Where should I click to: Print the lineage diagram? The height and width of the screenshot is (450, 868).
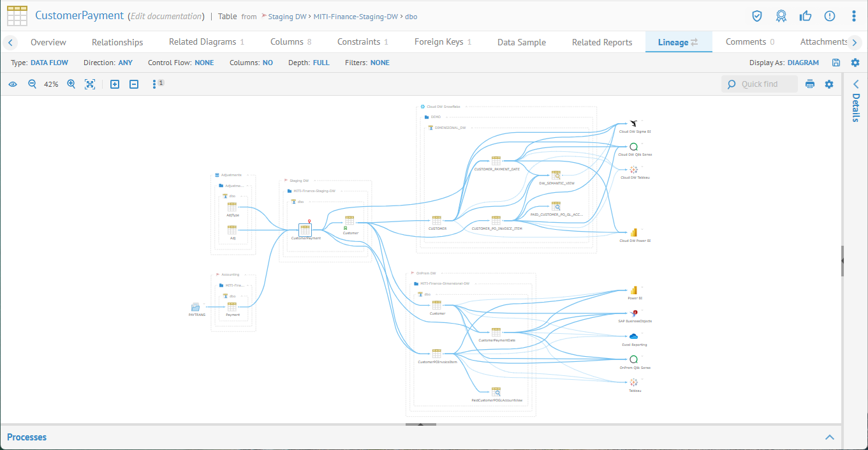[x=810, y=84]
